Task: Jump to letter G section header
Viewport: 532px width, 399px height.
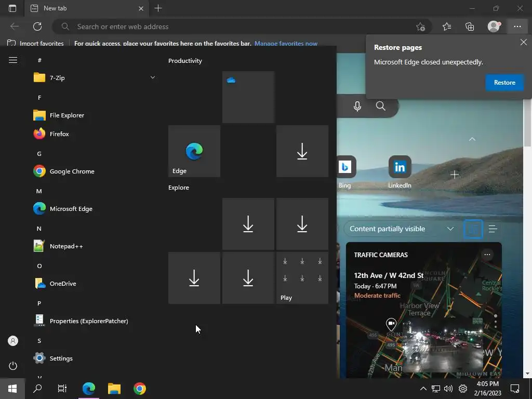Action: pos(39,154)
